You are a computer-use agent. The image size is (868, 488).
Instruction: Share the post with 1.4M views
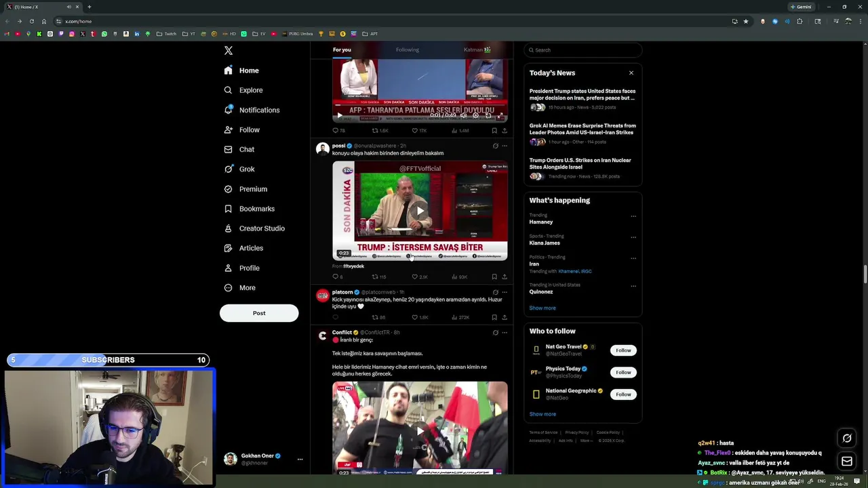point(505,131)
